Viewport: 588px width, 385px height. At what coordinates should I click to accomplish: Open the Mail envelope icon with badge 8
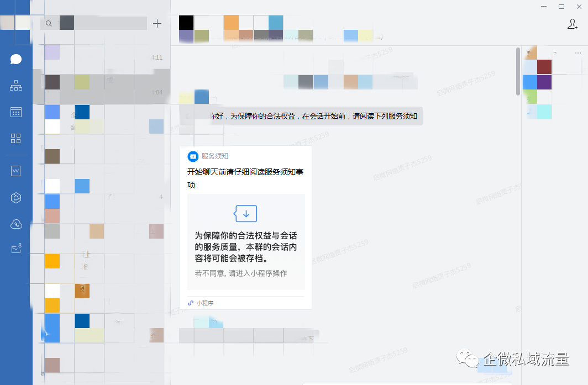pyautogui.click(x=15, y=249)
